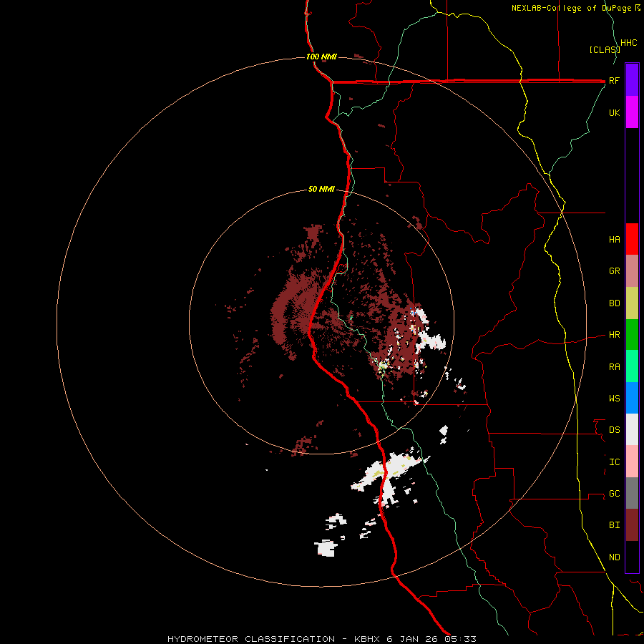Click the DS legend label
The height and width of the screenshot is (644, 644).
(x=615, y=430)
